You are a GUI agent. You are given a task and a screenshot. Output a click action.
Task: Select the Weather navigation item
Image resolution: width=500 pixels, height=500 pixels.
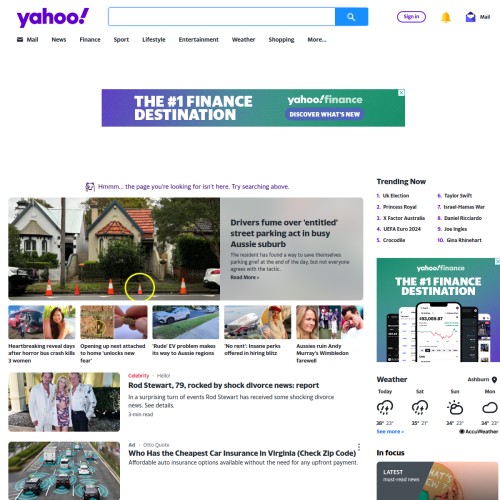pyautogui.click(x=243, y=40)
